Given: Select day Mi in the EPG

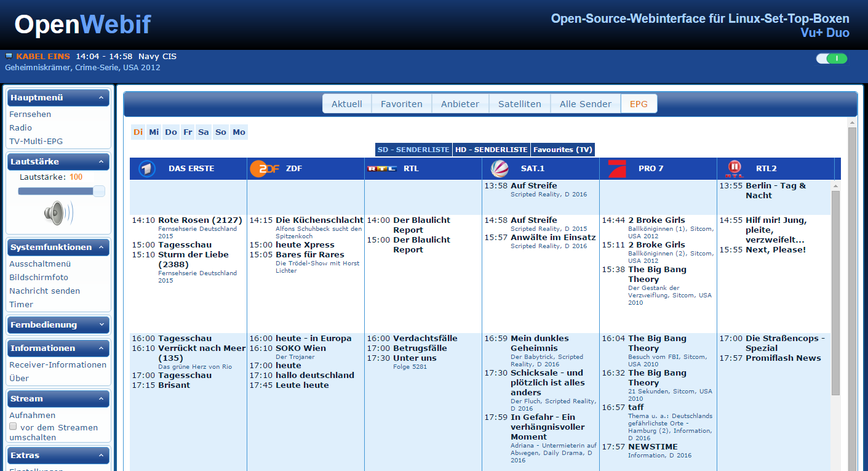Looking at the screenshot, I should point(154,132).
